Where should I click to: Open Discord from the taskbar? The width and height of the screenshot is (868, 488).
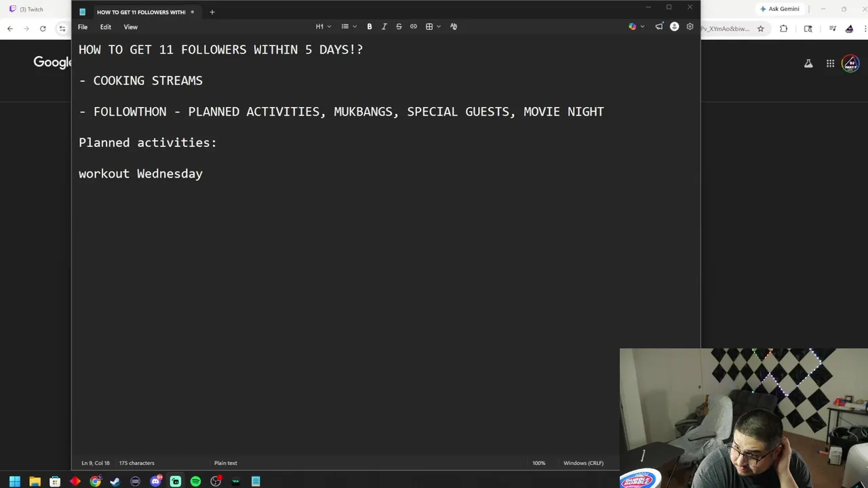[x=155, y=481]
